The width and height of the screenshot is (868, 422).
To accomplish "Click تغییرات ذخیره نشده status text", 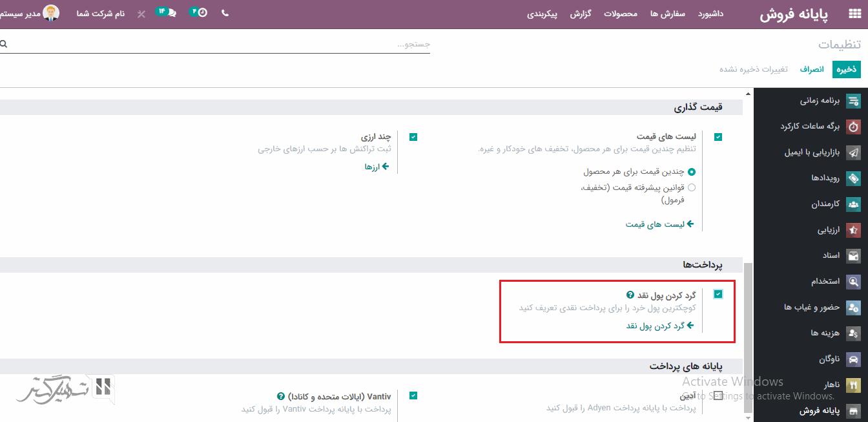I will pos(754,69).
